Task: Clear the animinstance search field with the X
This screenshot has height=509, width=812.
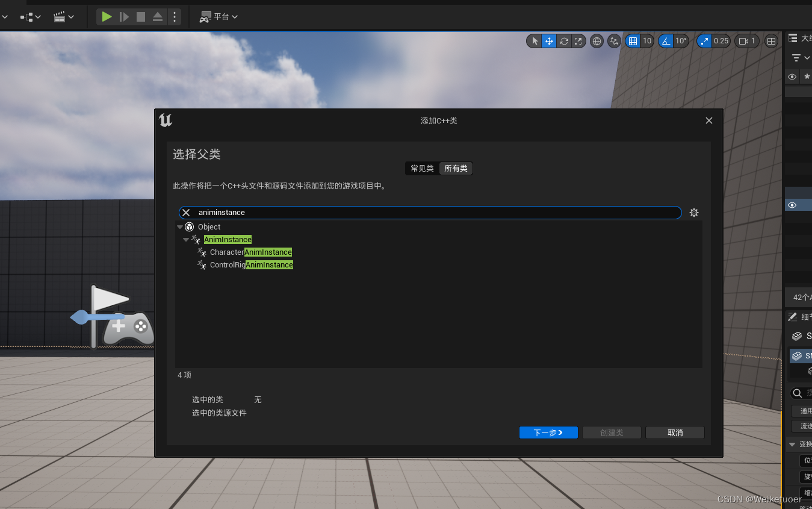Action: click(x=185, y=212)
